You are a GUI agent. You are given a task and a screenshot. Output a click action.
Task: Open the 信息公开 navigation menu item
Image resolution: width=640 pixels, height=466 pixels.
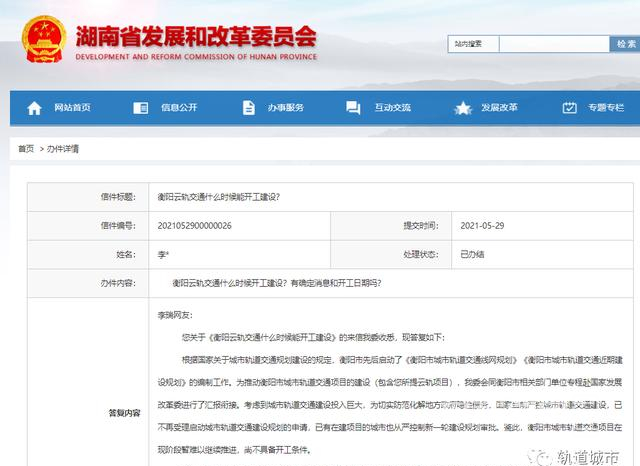click(179, 108)
